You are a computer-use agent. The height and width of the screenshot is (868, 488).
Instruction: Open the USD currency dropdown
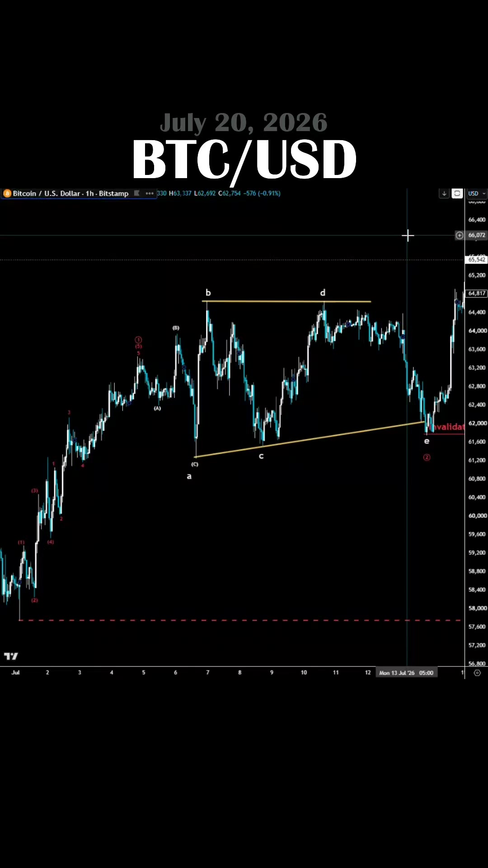pos(477,193)
